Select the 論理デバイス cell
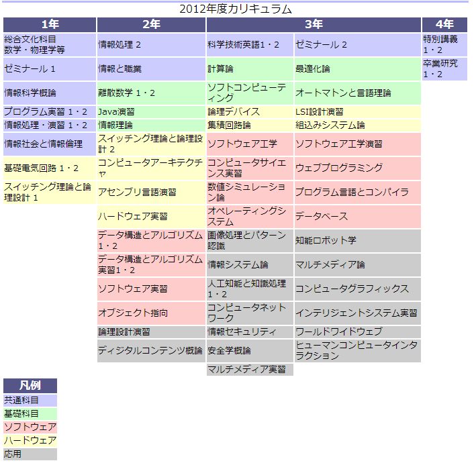 (x=250, y=112)
